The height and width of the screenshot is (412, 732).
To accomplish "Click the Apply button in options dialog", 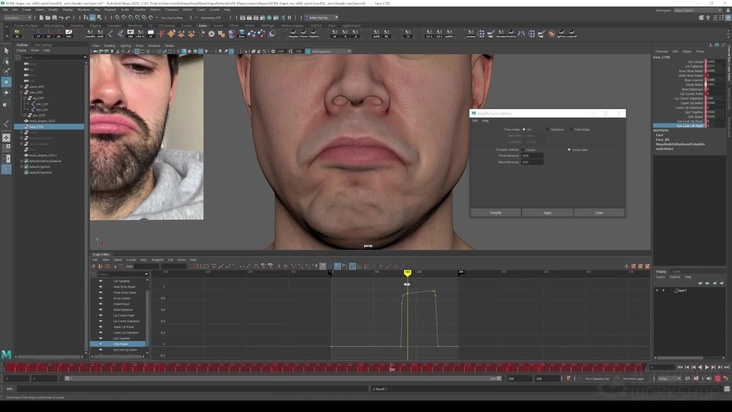I will click(548, 213).
